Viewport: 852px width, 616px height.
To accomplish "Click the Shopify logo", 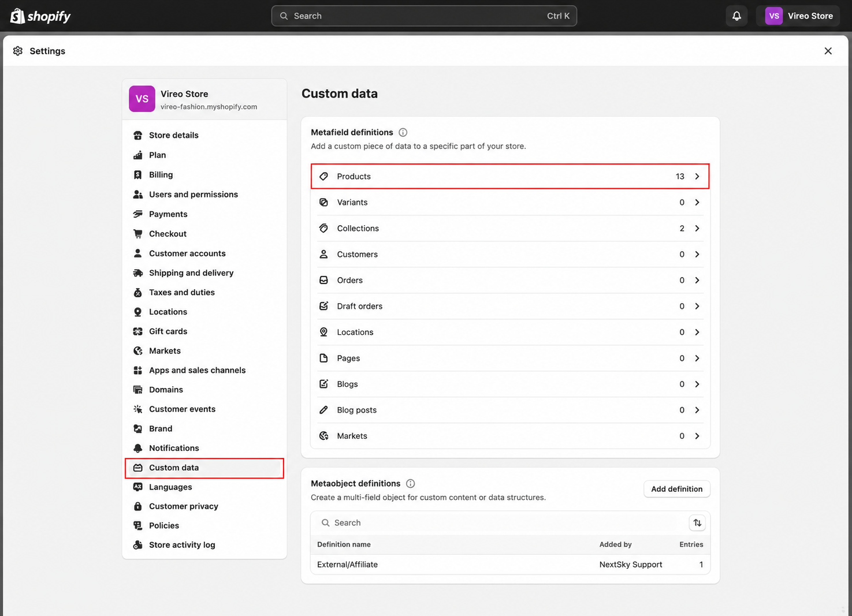I will coord(40,16).
